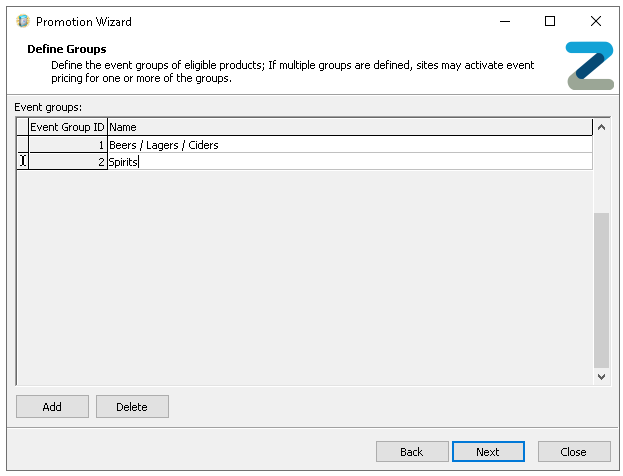Screen dimensions: 623x476
Task: Click the blue Z logo in header
Action: [589, 66]
